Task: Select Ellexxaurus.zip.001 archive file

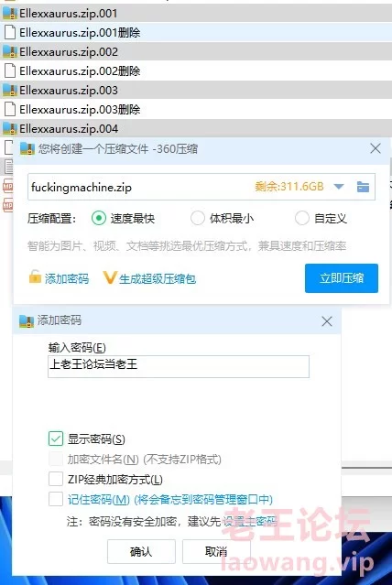Action: (x=196, y=14)
